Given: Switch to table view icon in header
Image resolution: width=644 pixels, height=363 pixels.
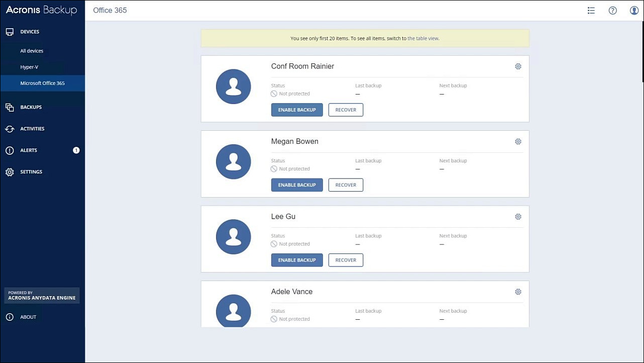Looking at the screenshot, I should tap(591, 10).
